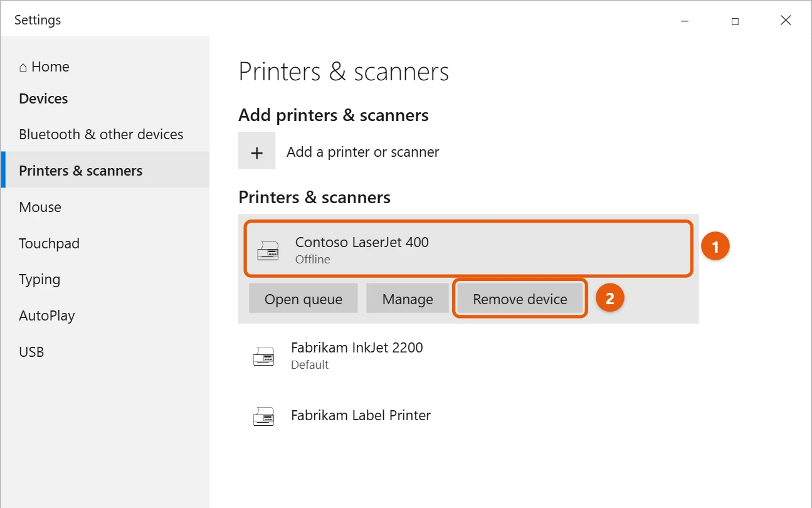Open the USB settings page
The height and width of the screenshot is (508, 812).
(31, 352)
